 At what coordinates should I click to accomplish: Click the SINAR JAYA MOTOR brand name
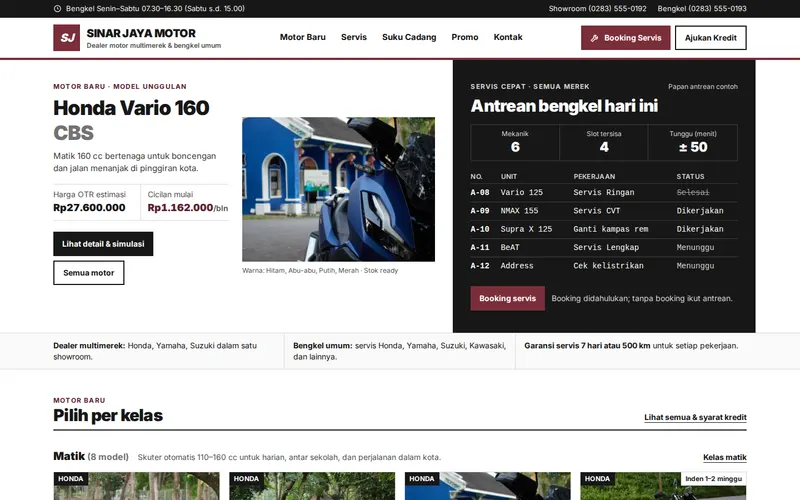tap(141, 33)
